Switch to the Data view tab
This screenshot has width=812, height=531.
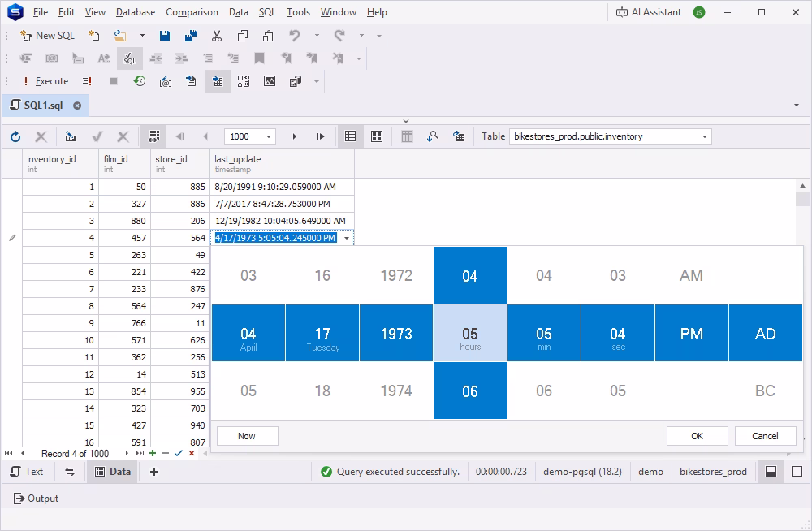point(112,472)
